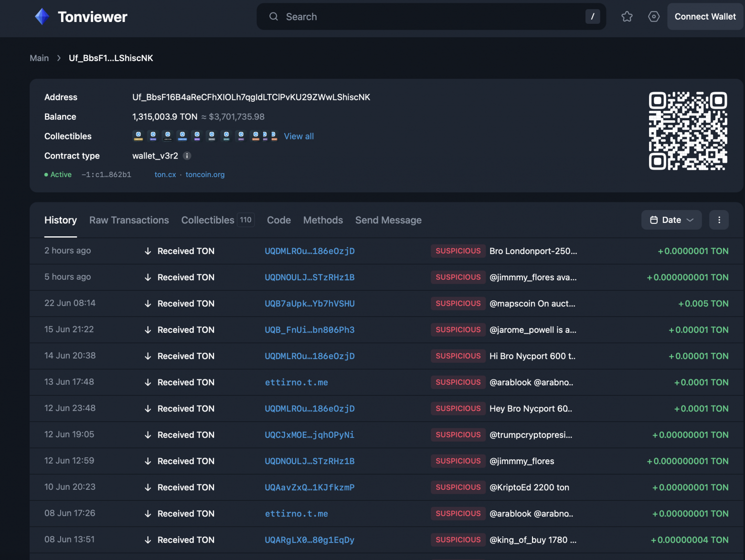Click the SUSPICIOUS badge in the @KriptoEd row
Viewport: 745px width, 560px height.
pyautogui.click(x=458, y=487)
